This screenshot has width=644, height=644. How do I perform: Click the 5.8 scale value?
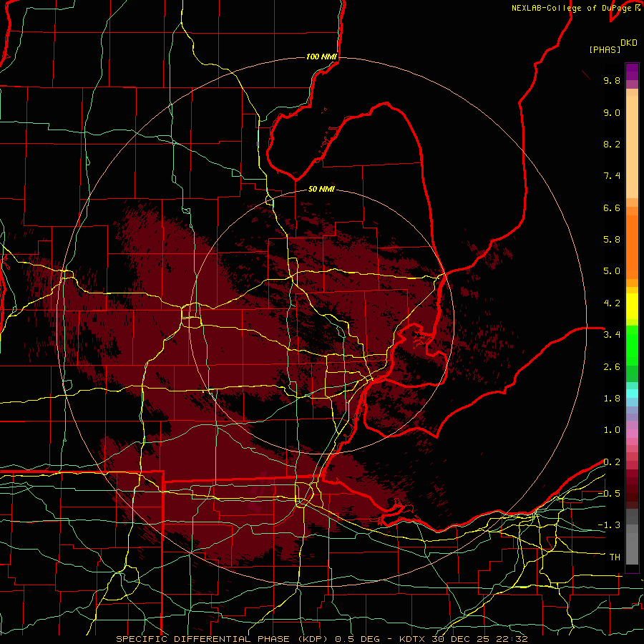pyautogui.click(x=612, y=240)
